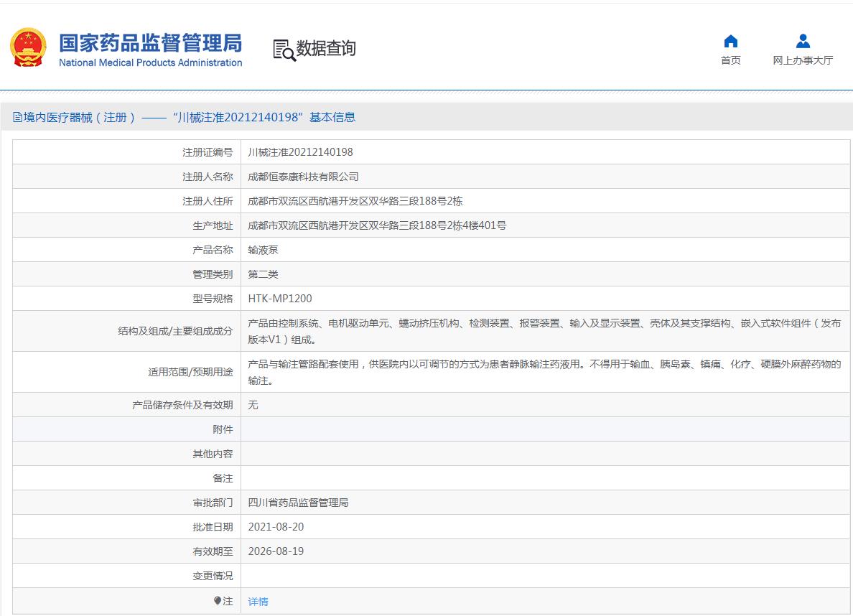The image size is (853, 616).
Task: Select the intended use description text
Action: (544, 372)
